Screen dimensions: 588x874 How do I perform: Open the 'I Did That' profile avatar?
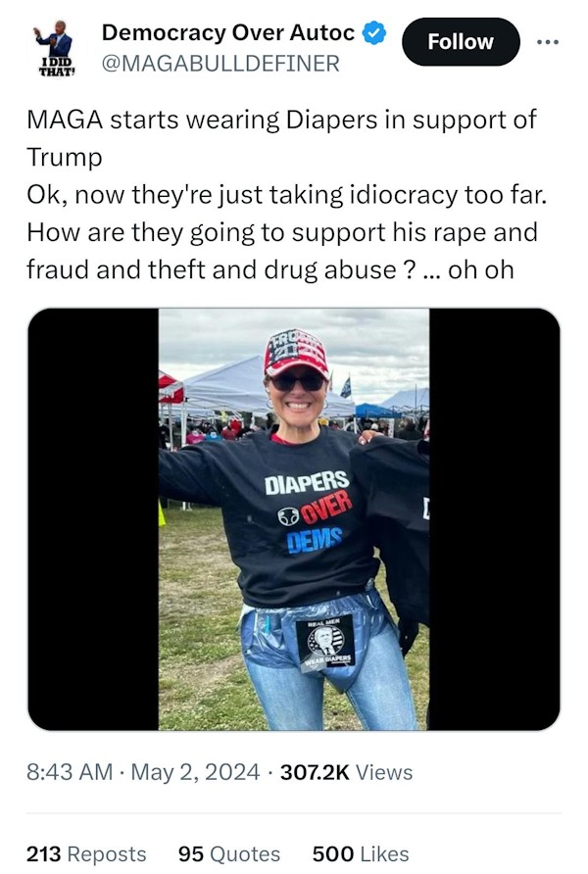(x=56, y=47)
